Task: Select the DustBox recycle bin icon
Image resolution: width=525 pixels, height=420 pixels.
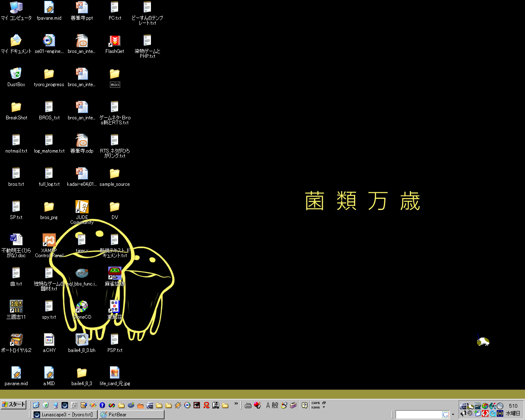Action: point(16,74)
